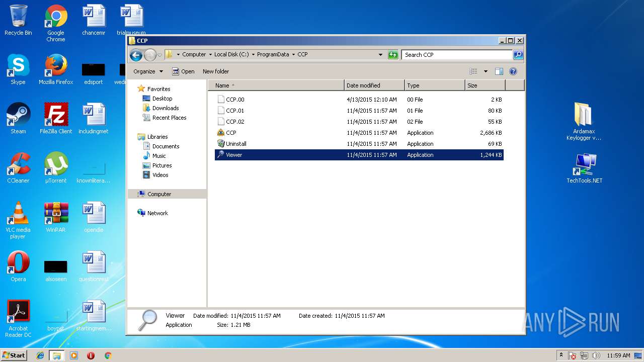Screen dimensions: 644x362
Task: Go to Computer in address breadcrumb
Action: coord(194,55)
